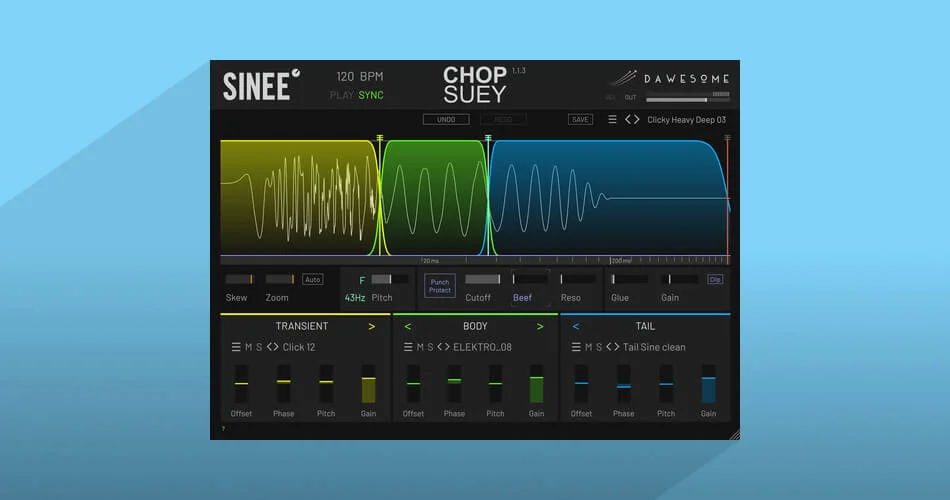Open the ELEKTRO_08 sample selector
The image size is (950, 500).
(x=482, y=347)
